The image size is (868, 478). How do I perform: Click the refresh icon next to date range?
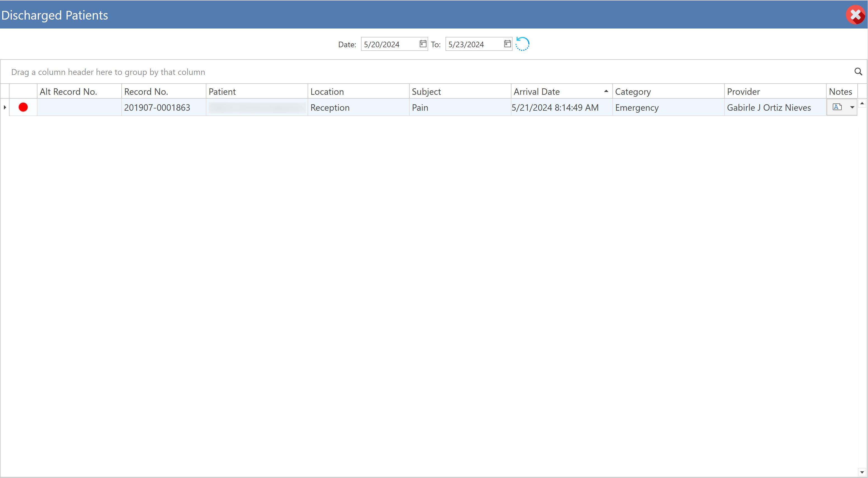pyautogui.click(x=522, y=44)
